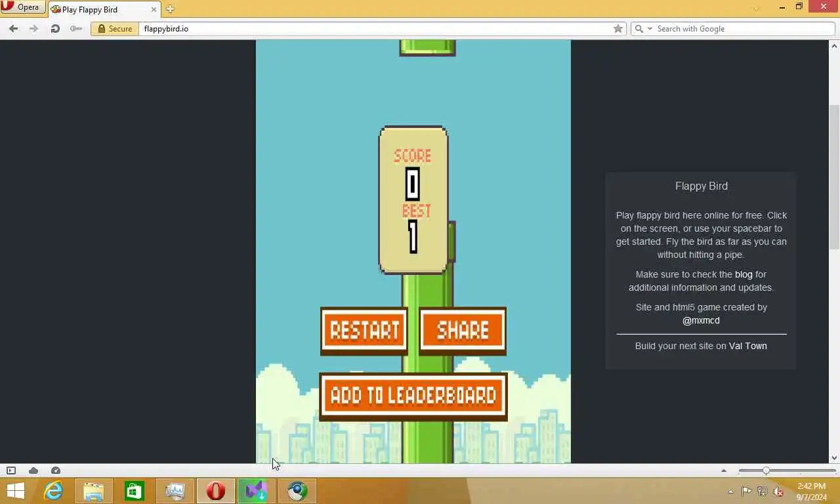The height and width of the screenshot is (504, 840).
Task: Click the muted volume tray icon
Action: pos(778,492)
